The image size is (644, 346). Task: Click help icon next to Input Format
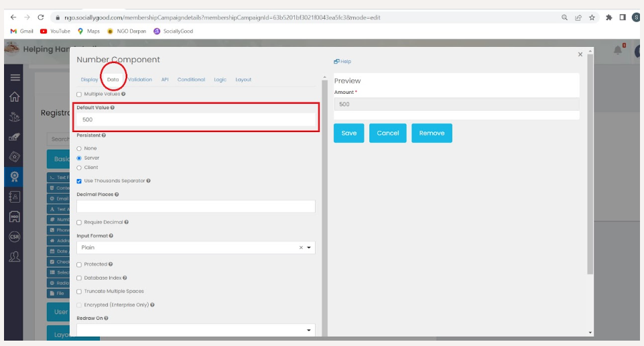(111, 236)
